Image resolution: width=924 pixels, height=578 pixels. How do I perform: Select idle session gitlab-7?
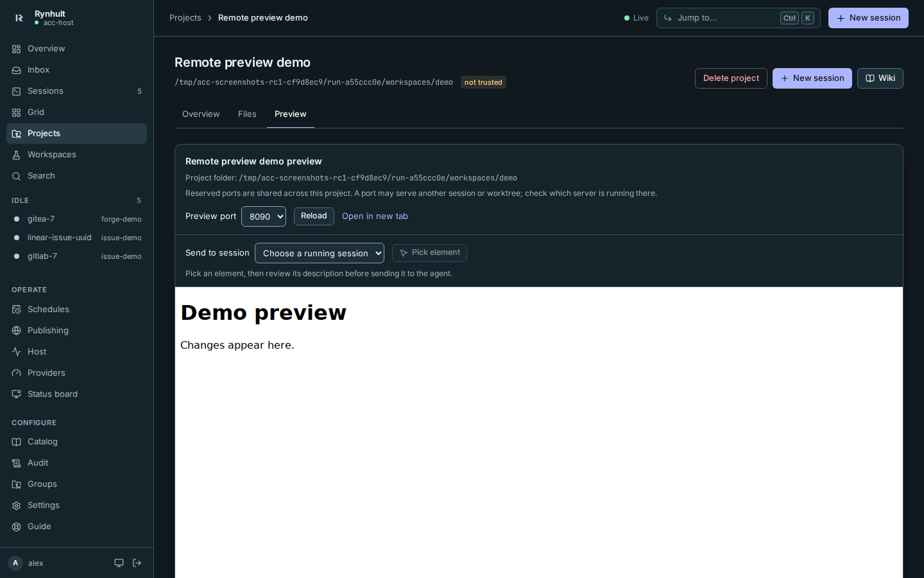76,256
